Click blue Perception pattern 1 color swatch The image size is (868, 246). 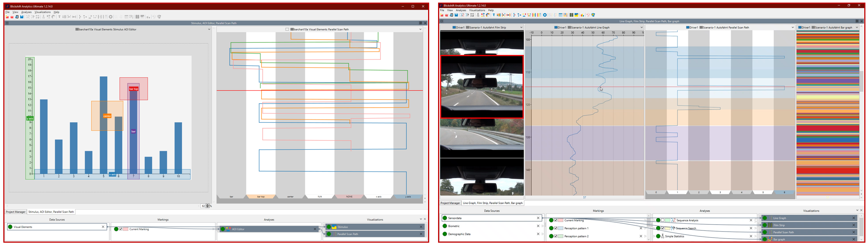(x=561, y=228)
